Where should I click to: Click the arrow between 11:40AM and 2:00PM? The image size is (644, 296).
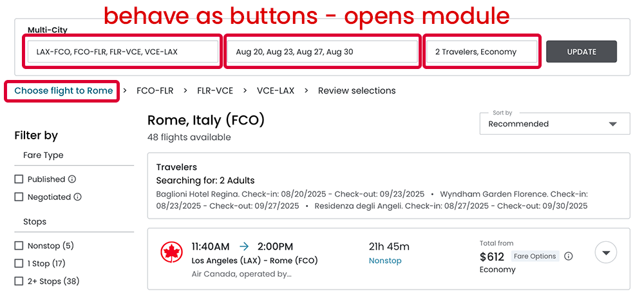click(244, 246)
